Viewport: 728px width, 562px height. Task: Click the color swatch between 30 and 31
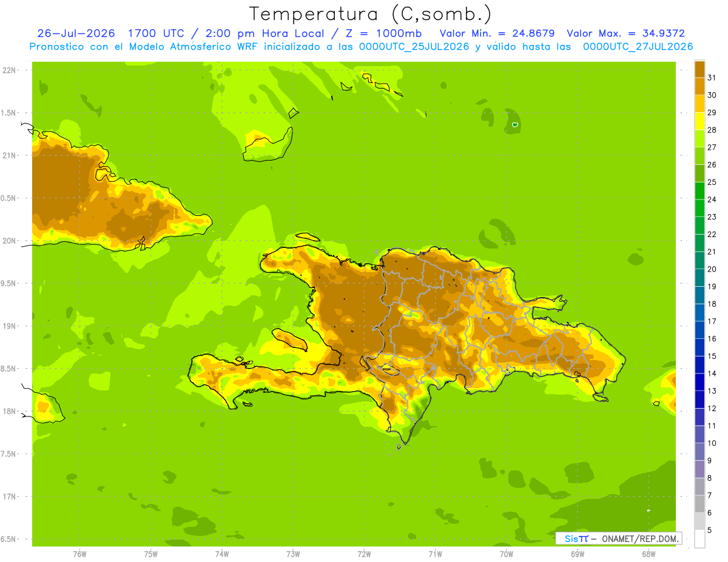(699, 86)
